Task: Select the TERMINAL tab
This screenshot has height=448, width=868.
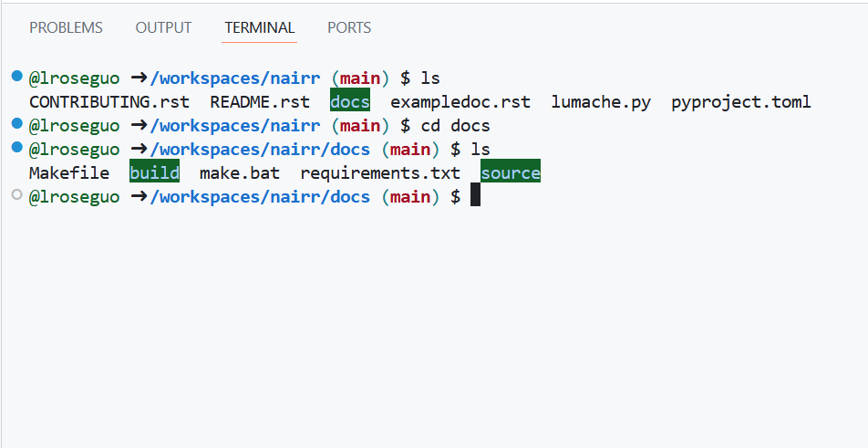Action: [x=260, y=27]
